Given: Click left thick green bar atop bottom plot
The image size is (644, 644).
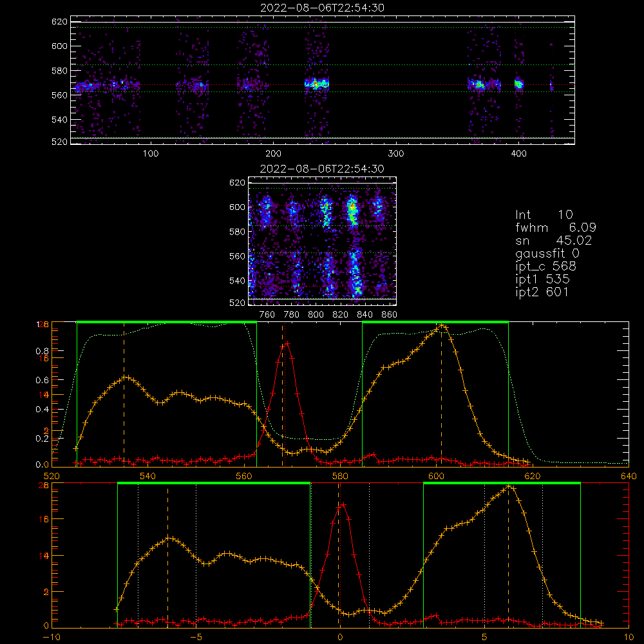Looking at the screenshot, I should point(214,483).
